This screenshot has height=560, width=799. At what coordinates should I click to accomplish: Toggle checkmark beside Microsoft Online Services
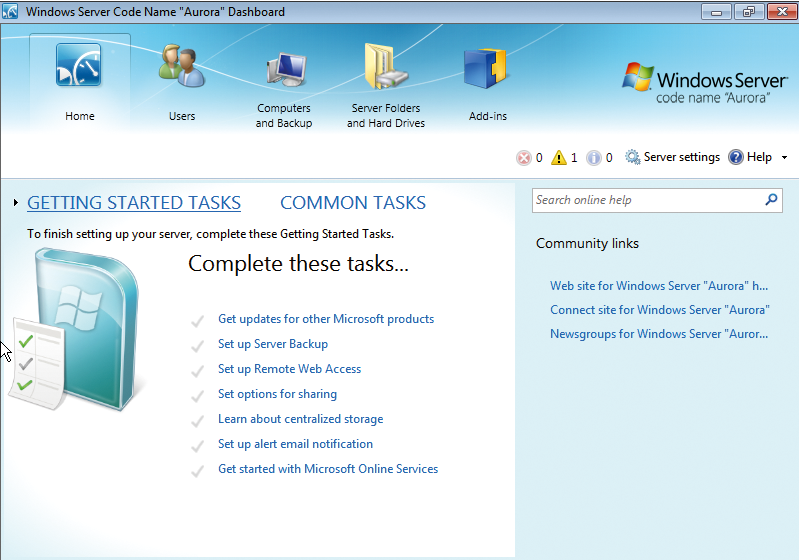click(x=197, y=470)
